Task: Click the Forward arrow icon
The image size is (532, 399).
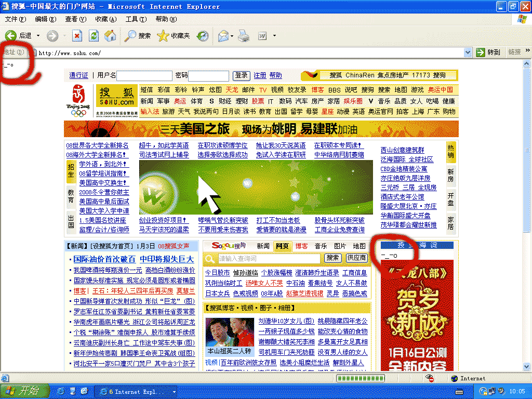Action: pos(52,36)
